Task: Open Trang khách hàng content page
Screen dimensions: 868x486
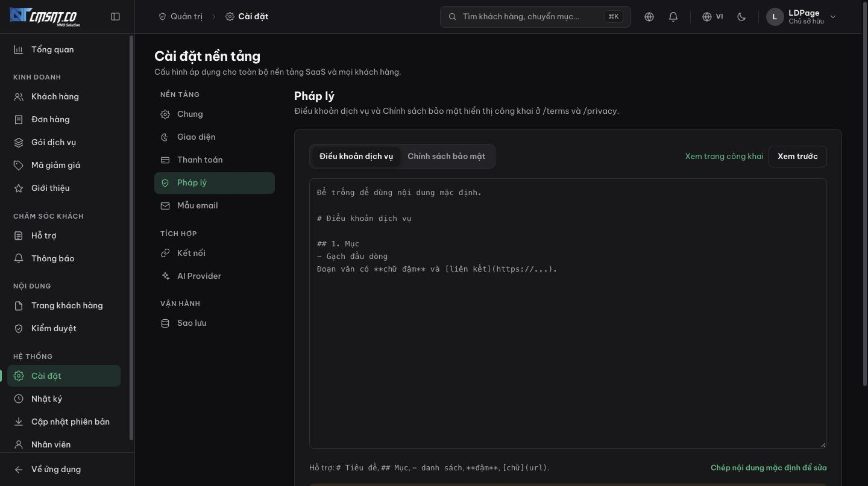Action: [x=64, y=305]
